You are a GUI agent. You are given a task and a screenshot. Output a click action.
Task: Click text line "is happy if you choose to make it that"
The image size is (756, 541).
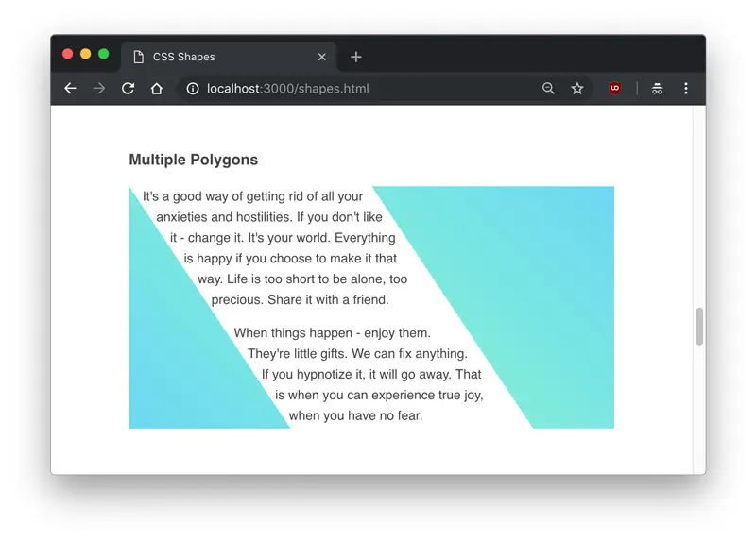290,259
